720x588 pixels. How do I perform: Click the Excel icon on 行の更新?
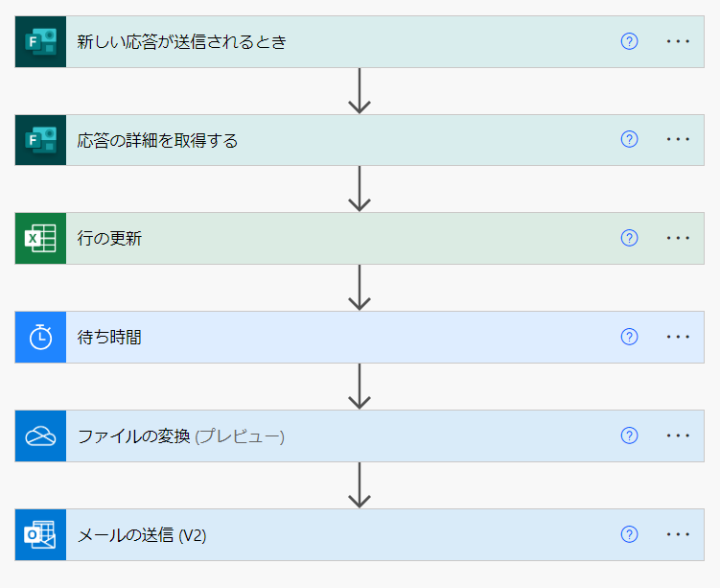pyautogui.click(x=40, y=239)
